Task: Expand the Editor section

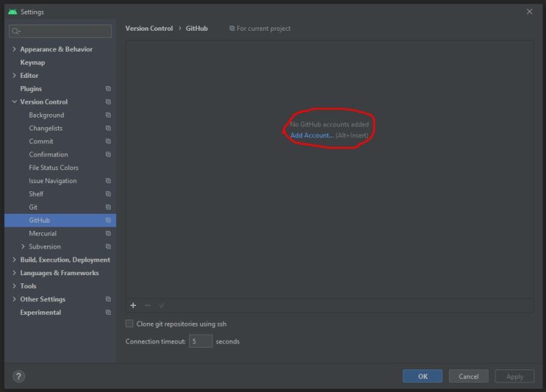Action: pyautogui.click(x=14, y=76)
